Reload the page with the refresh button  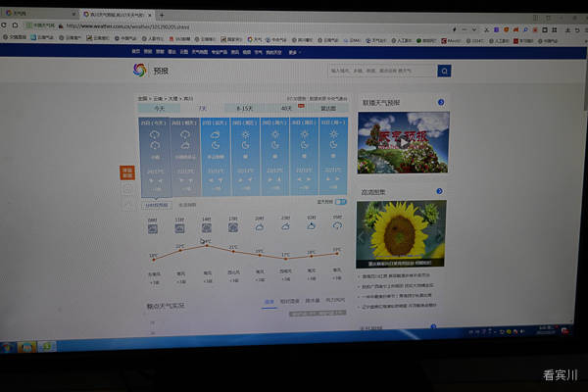pyautogui.click(x=4, y=25)
